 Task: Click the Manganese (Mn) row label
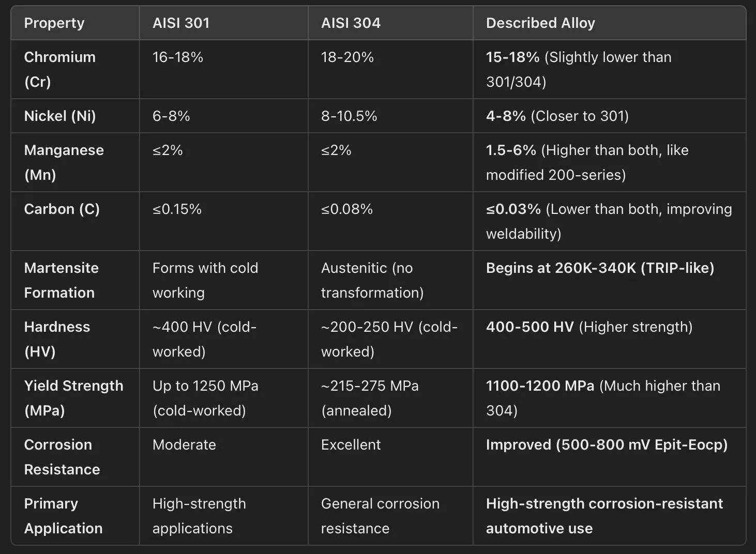click(x=64, y=162)
